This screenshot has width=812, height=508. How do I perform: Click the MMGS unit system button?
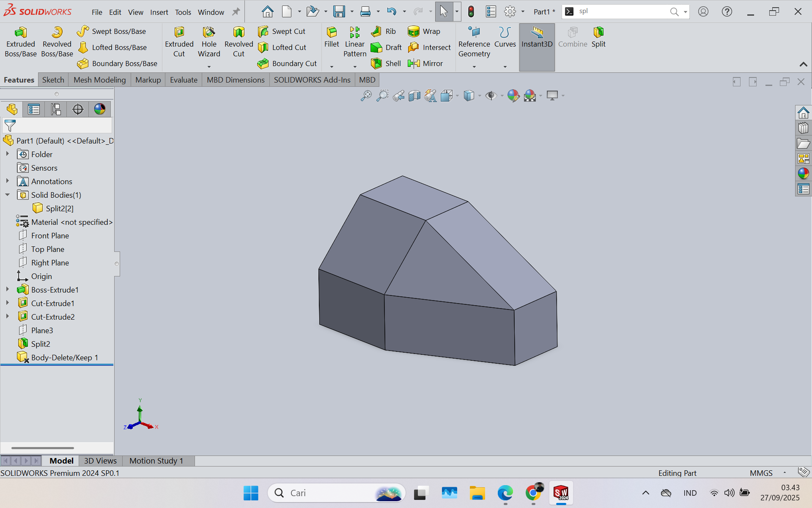pyautogui.click(x=761, y=473)
